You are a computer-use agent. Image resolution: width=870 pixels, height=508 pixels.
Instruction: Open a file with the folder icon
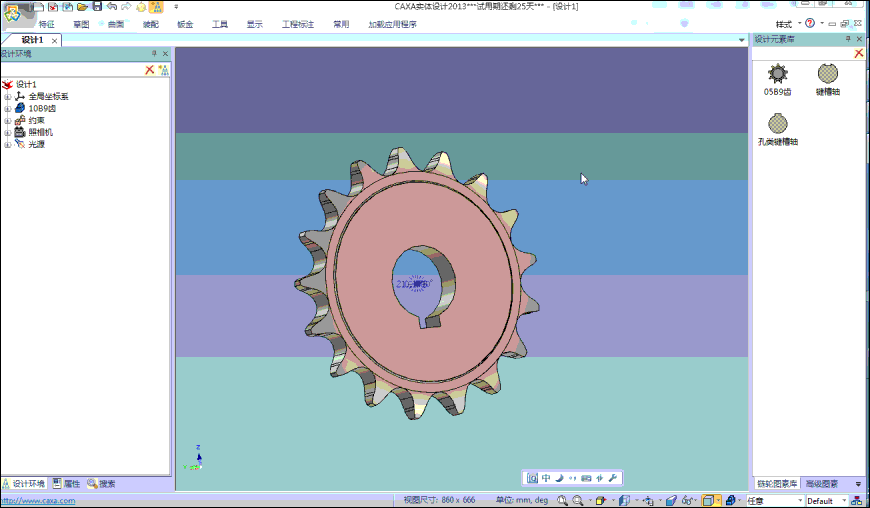click(82, 7)
